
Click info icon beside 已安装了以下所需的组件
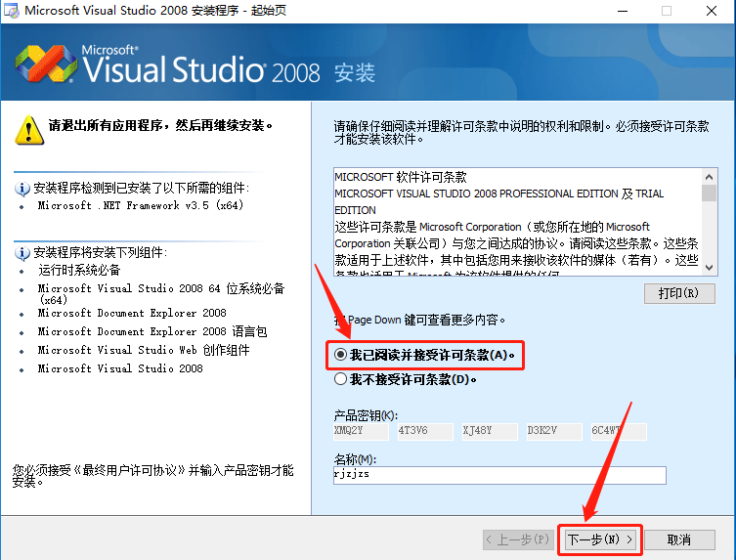(x=22, y=189)
